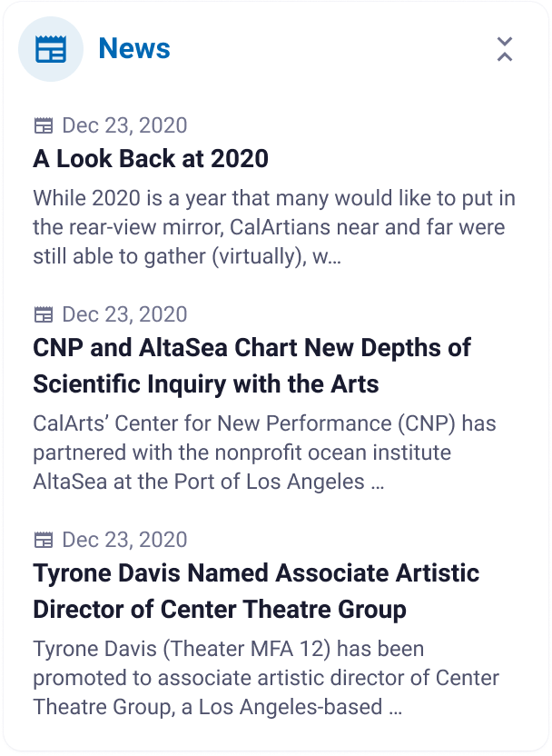Viewport: 552px width, 756px height.
Task: Click calendar icon above 'A Look Back at 2020'
Action: (x=43, y=126)
